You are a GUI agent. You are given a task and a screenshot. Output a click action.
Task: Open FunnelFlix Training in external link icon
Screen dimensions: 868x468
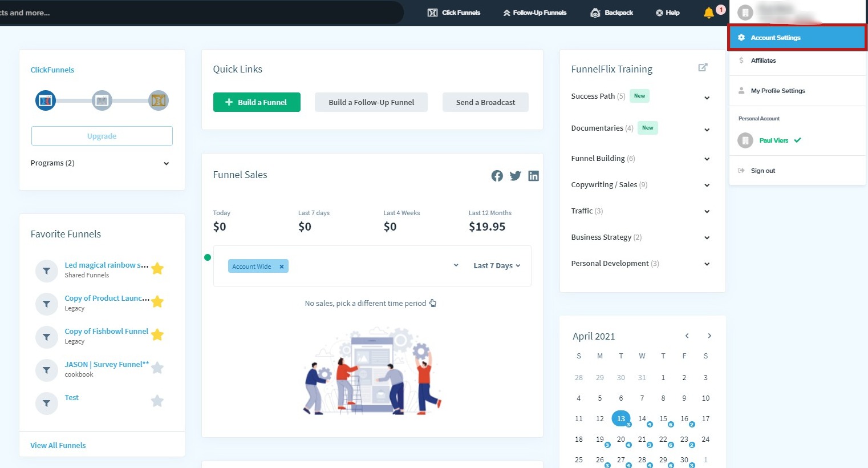pyautogui.click(x=703, y=67)
